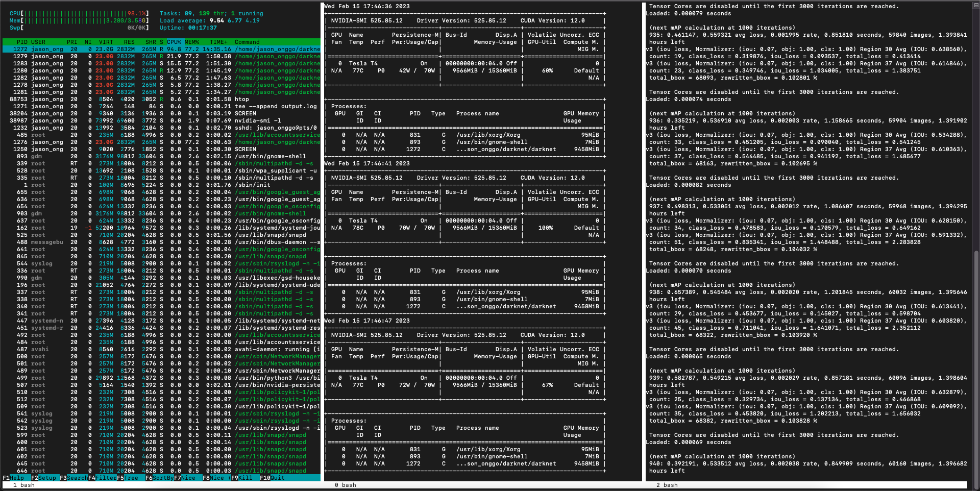This screenshot has height=491, width=980.
Task: Click F1 Help in htop footer
Action: click(13, 478)
